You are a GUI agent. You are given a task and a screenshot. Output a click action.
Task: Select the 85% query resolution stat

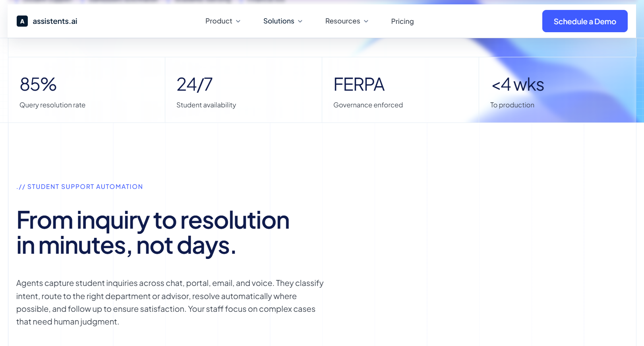pos(87,90)
